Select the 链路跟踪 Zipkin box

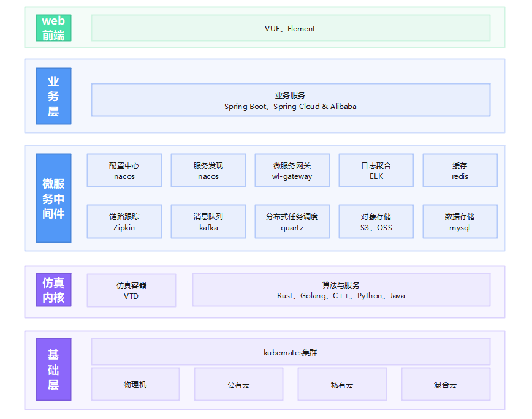click(124, 221)
